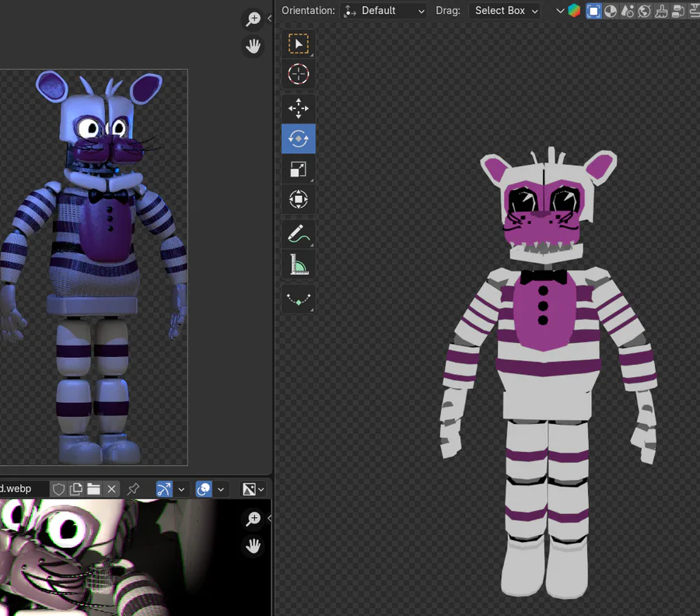This screenshot has height=616, width=700.
Task: Toggle the highlighted framed-square header button
Action: click(593, 11)
